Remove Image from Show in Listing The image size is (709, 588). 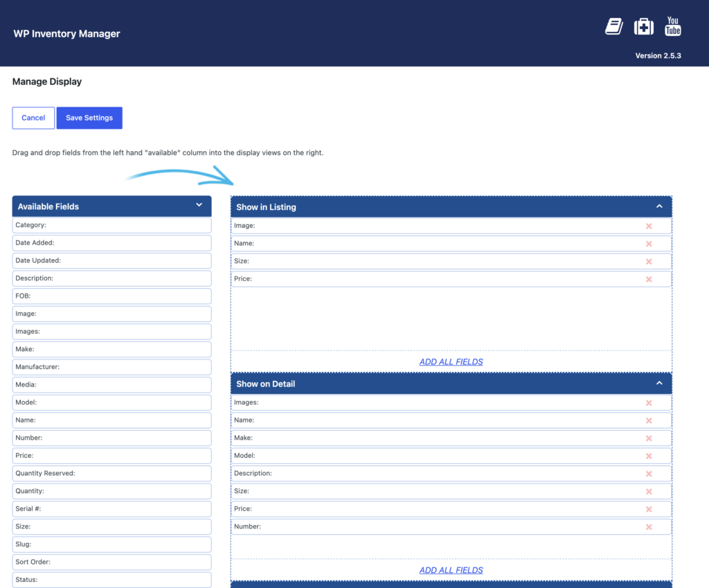[649, 226]
